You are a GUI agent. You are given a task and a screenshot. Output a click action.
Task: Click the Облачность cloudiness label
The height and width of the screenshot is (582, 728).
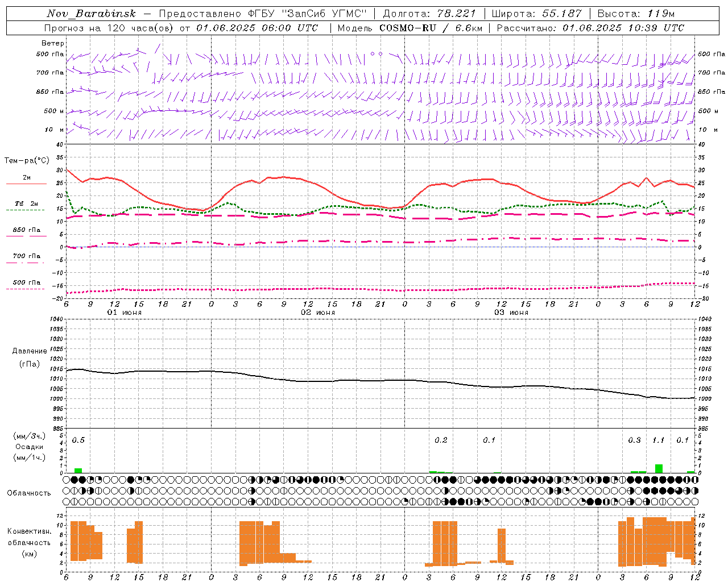[29, 493]
